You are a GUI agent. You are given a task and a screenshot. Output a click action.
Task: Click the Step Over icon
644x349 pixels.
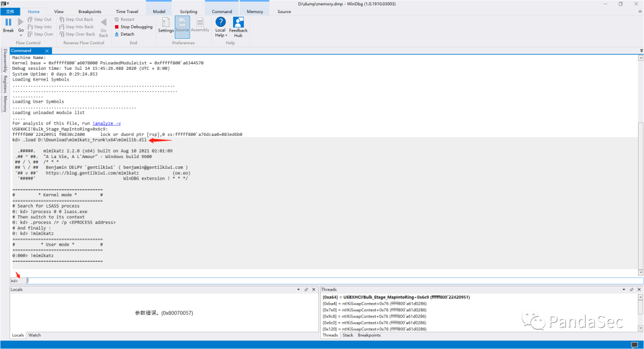click(x=30, y=34)
